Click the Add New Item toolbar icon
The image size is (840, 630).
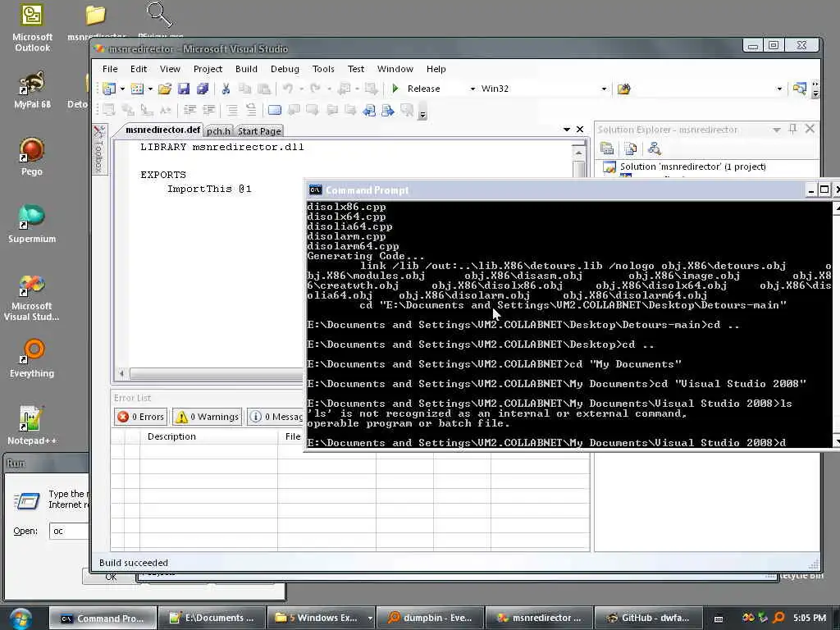137,89
